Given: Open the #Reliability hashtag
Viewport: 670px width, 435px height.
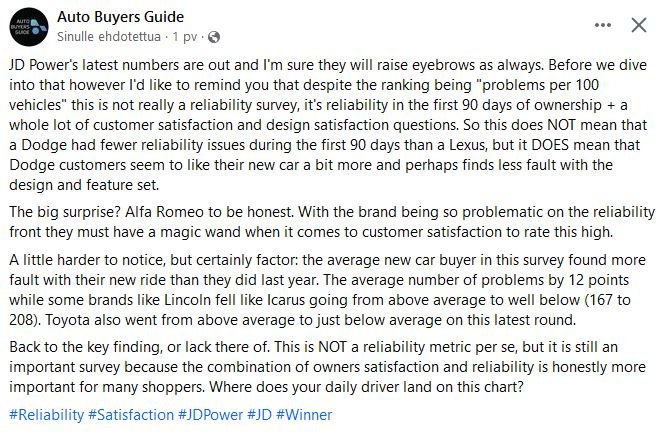Looking at the screenshot, I should click(47, 414).
